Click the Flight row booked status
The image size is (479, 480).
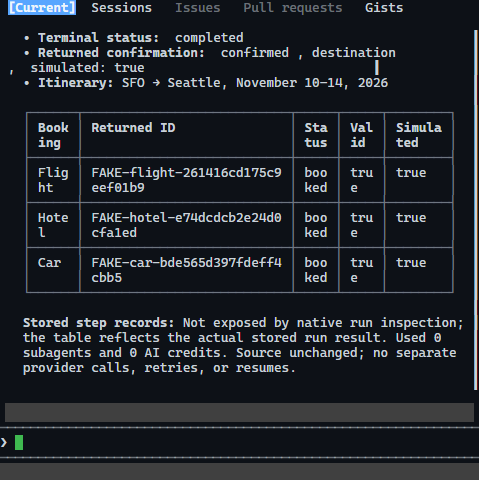coord(316,180)
